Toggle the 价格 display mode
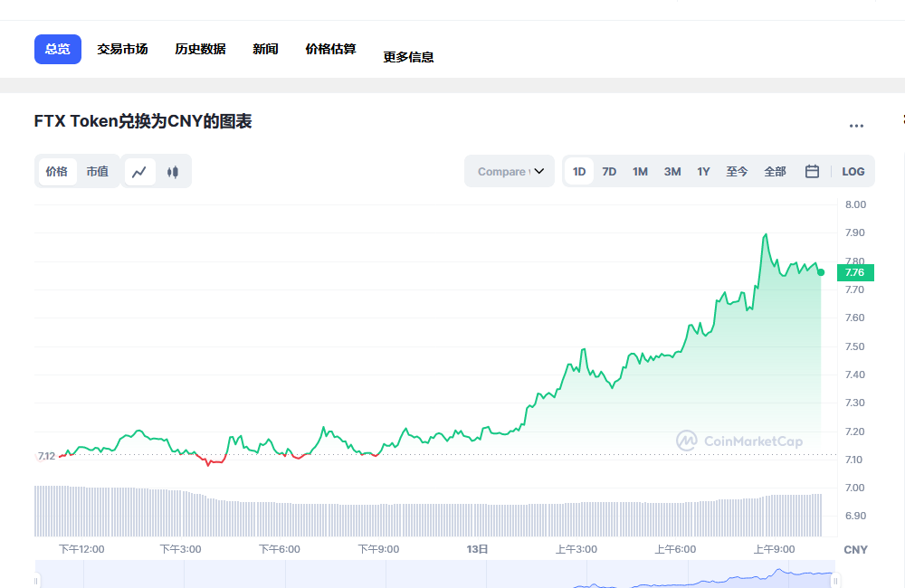 (57, 171)
